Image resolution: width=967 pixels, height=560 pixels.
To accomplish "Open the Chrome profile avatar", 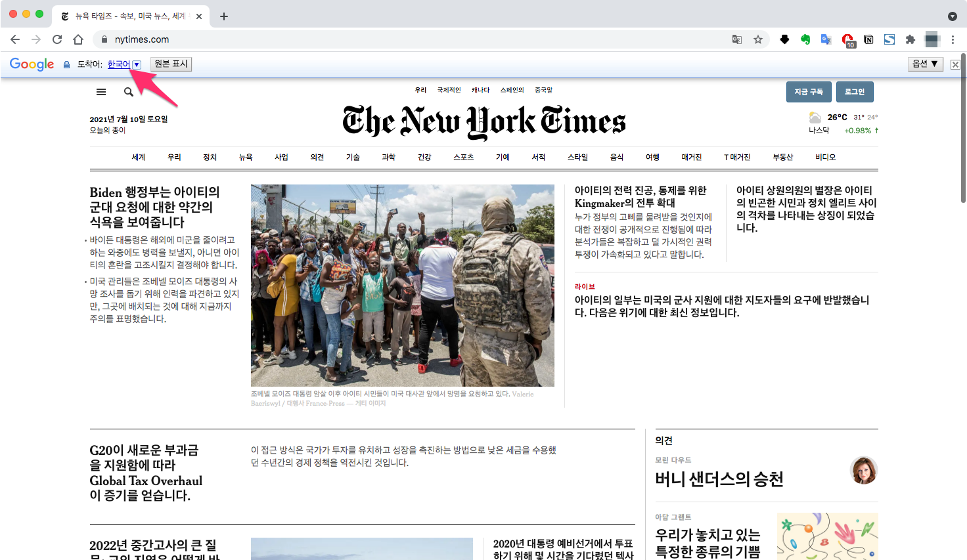I will point(932,39).
